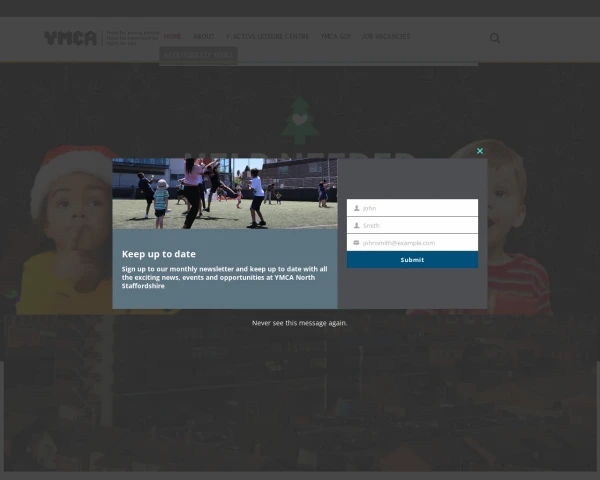Click the email field with johnsmith@example.com placeholder

[412, 243]
